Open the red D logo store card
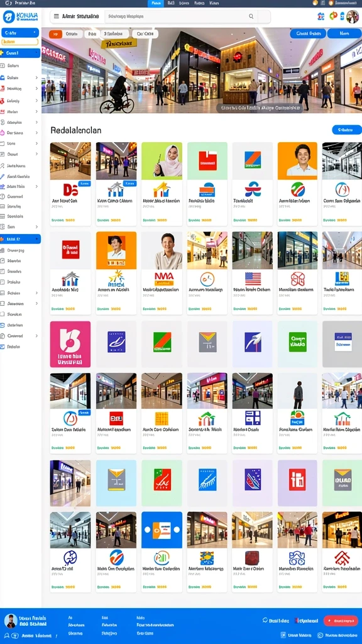362x644 pixels. (x=70, y=184)
